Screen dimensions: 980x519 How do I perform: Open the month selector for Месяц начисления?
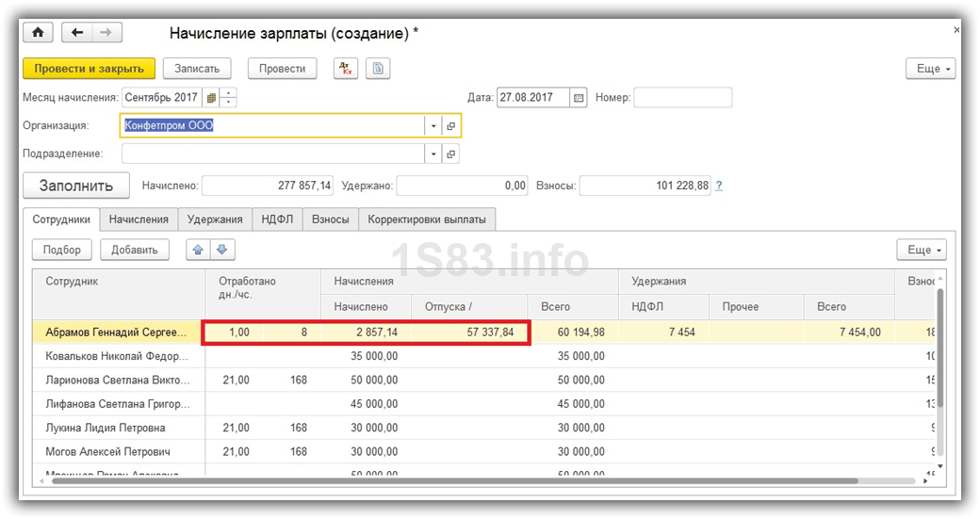211,98
